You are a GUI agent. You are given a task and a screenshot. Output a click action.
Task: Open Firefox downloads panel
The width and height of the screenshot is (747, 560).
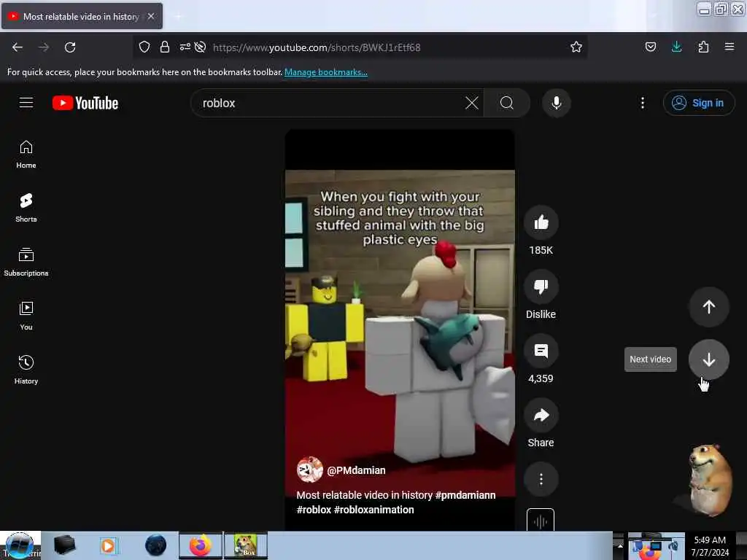676,47
